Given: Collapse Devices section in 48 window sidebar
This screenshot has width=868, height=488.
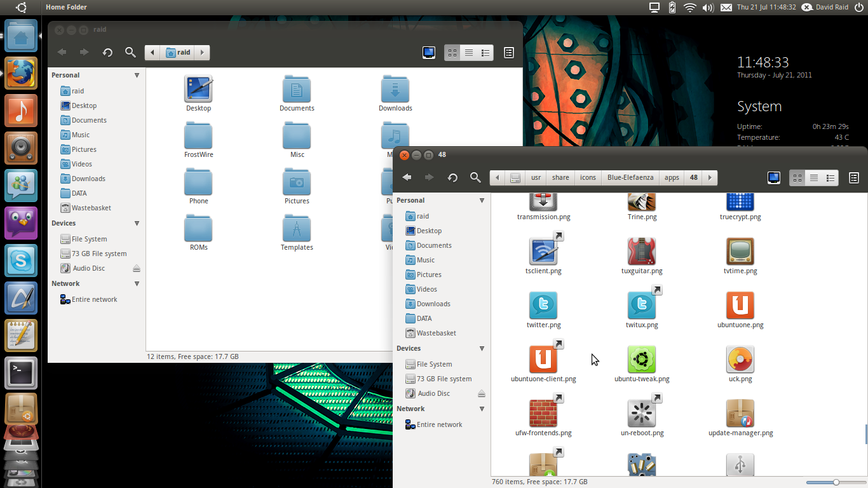Looking at the screenshot, I should coord(482,348).
